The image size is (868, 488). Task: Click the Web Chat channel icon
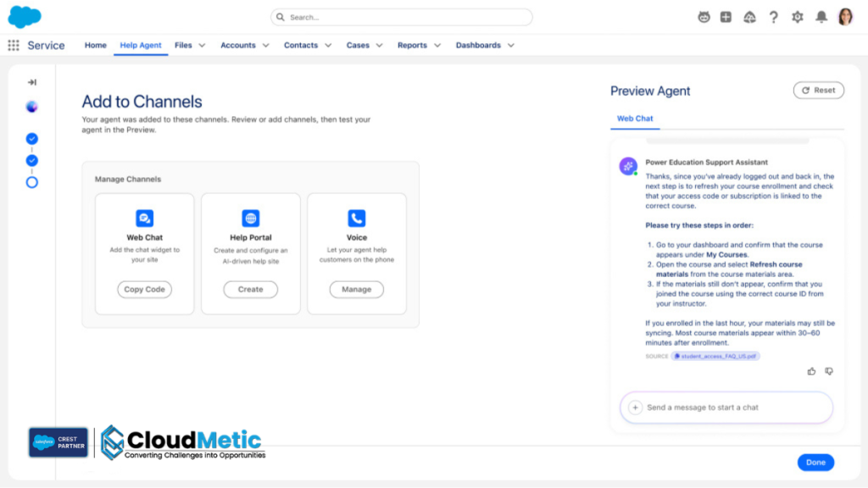(x=144, y=218)
